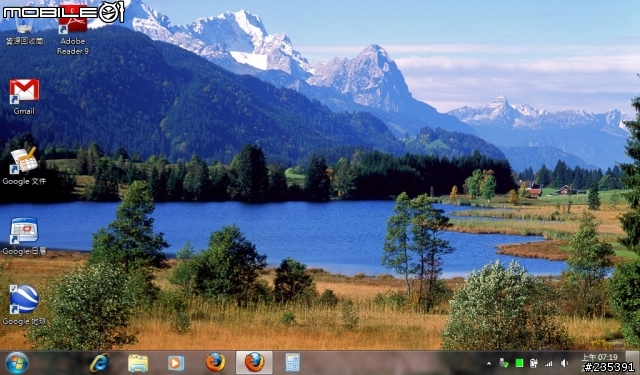Select the Google 日曆 calendar shortcut
This screenshot has height=375, width=640.
[x=24, y=236]
